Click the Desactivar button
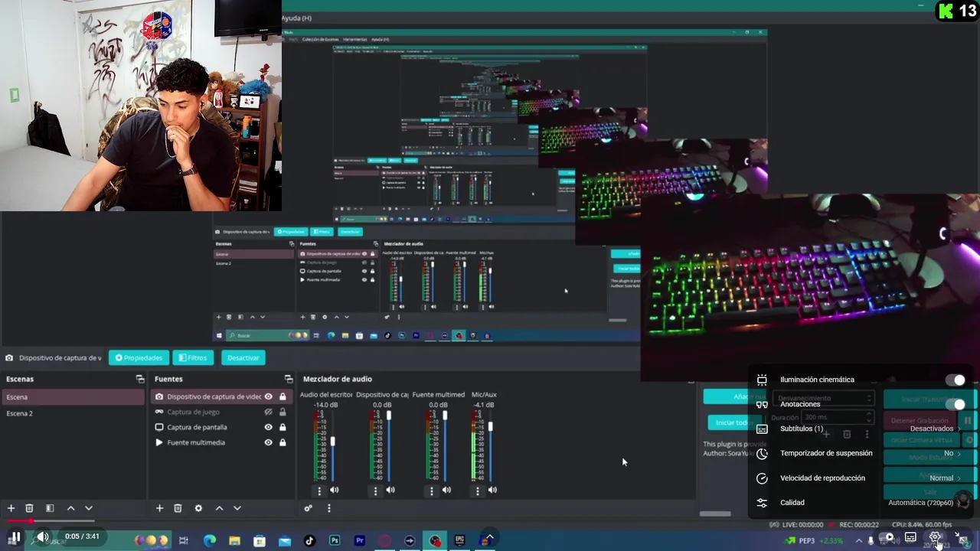Image resolution: width=980 pixels, height=551 pixels. (243, 357)
